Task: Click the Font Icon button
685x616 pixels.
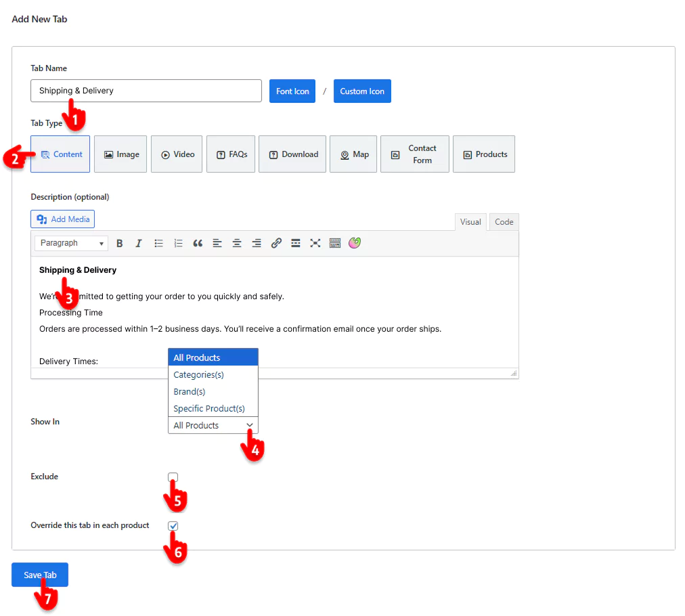Action: [x=292, y=91]
